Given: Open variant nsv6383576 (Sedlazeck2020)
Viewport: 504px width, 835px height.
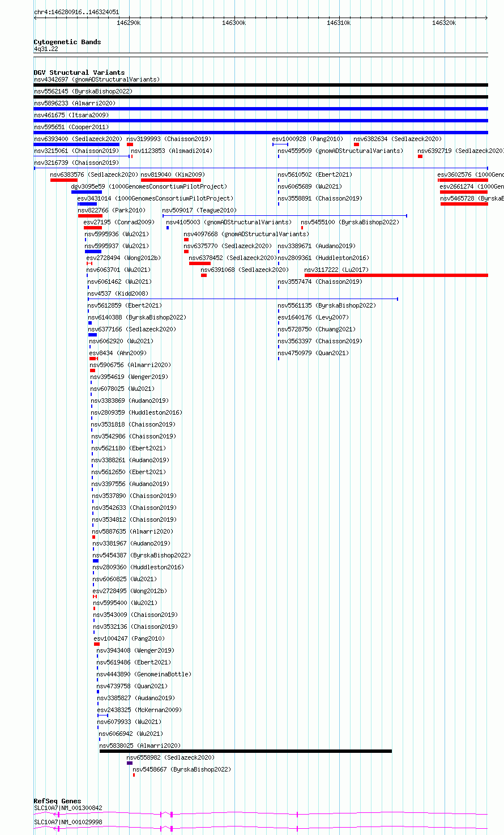Looking at the screenshot, I should [94, 174].
